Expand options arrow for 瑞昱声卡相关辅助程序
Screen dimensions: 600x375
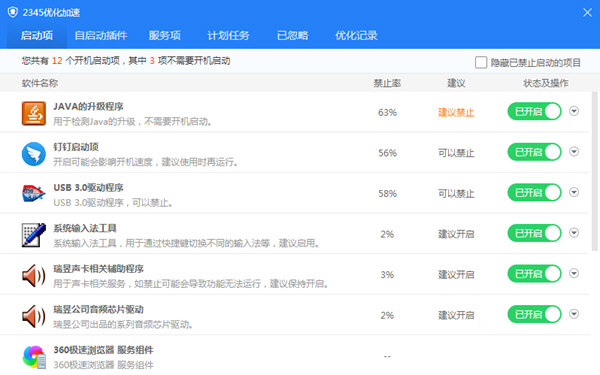(574, 273)
